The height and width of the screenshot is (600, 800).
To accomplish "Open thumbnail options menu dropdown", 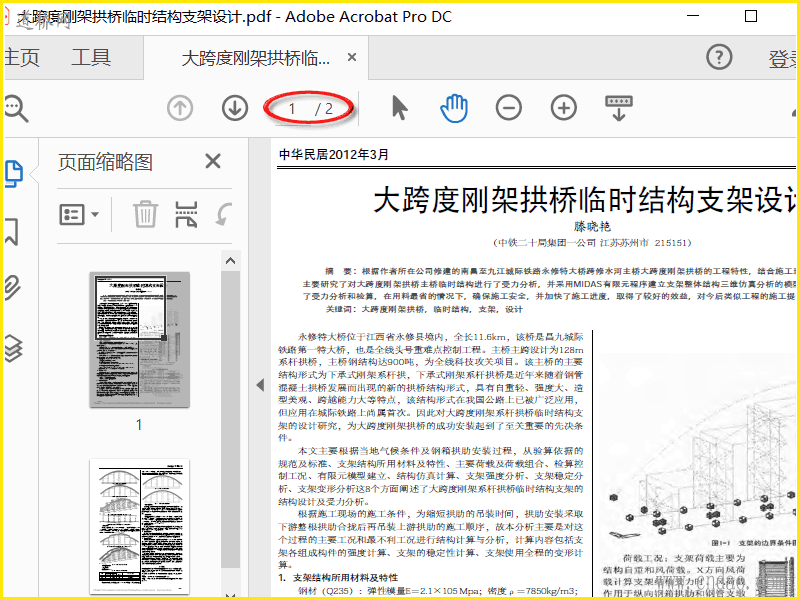I will coord(79,215).
